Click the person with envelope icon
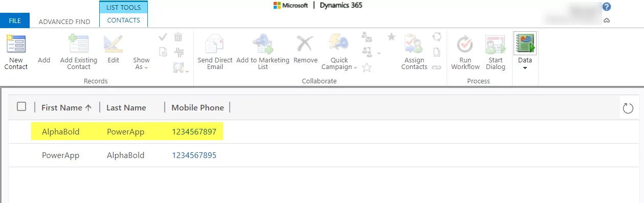 (366, 37)
